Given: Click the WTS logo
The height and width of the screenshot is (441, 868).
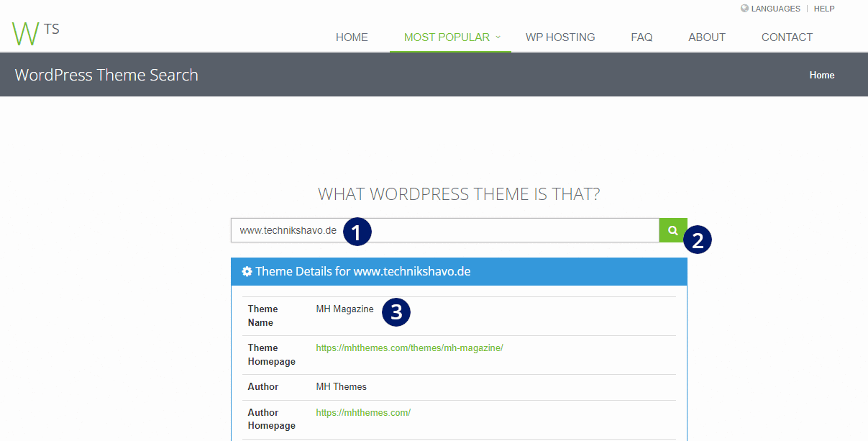Looking at the screenshot, I should coord(35,34).
